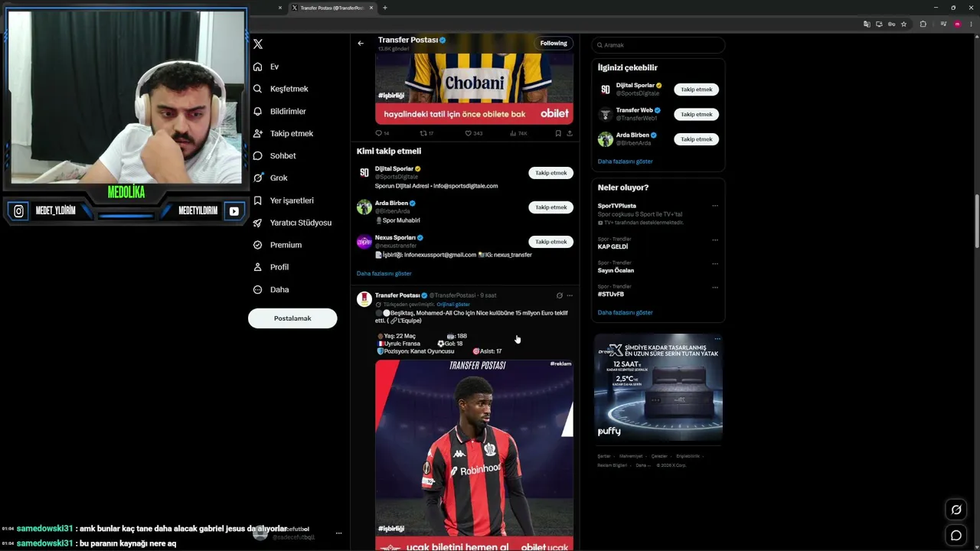Switch to the Transfer Postası browser tab
The height and width of the screenshot is (551, 980).
click(332, 8)
